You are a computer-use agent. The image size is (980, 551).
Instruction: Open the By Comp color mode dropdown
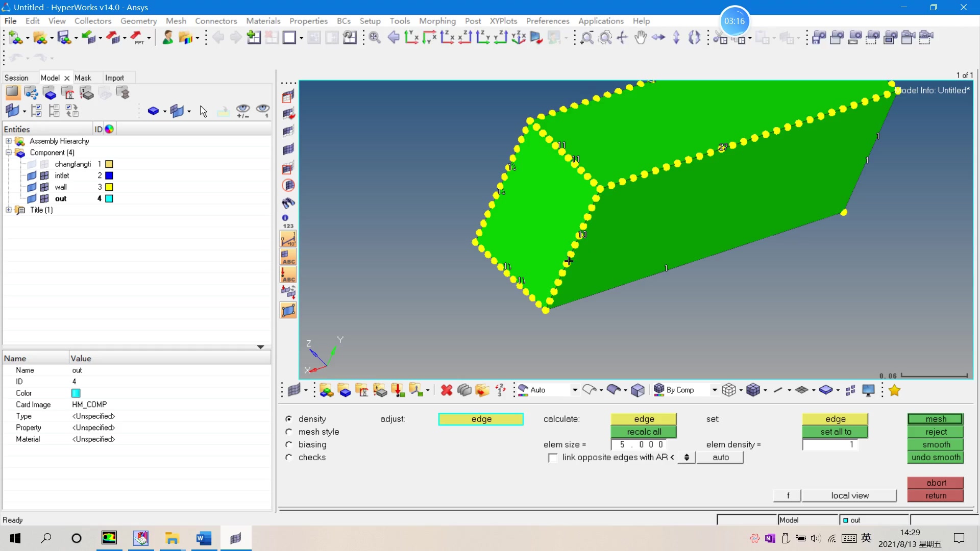pos(714,390)
